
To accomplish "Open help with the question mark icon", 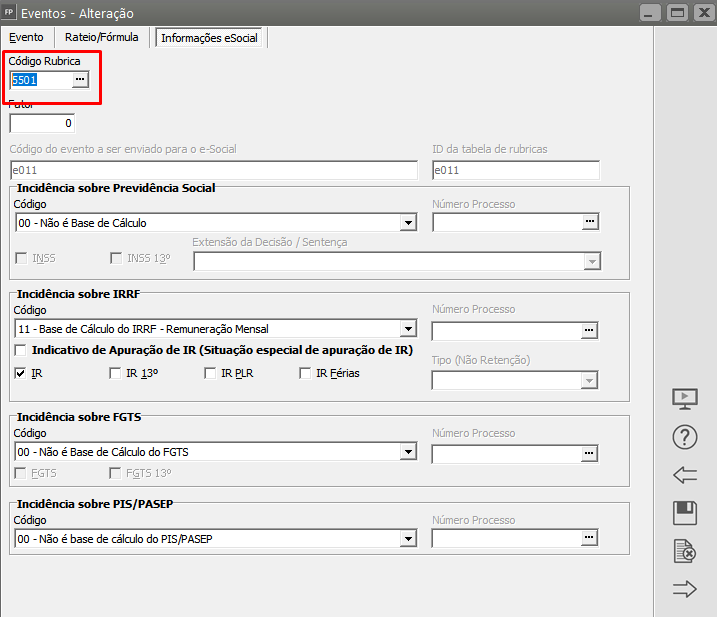I will click(x=685, y=437).
